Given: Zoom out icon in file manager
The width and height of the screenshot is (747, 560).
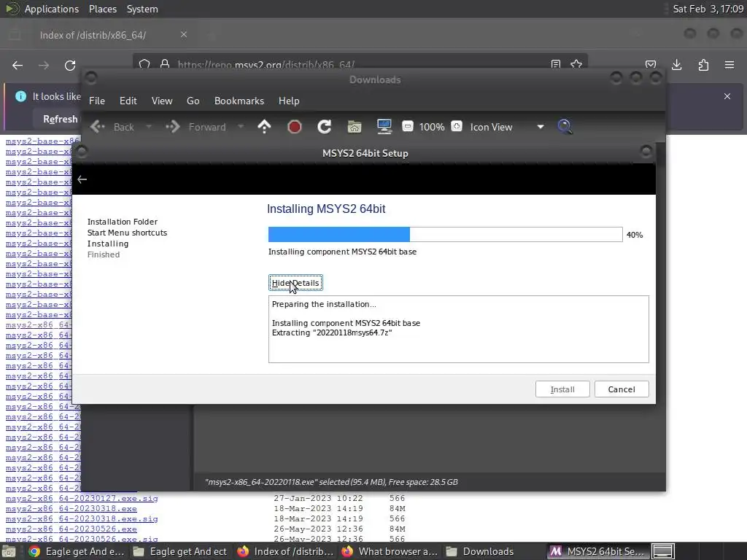Looking at the screenshot, I should click(x=407, y=127).
